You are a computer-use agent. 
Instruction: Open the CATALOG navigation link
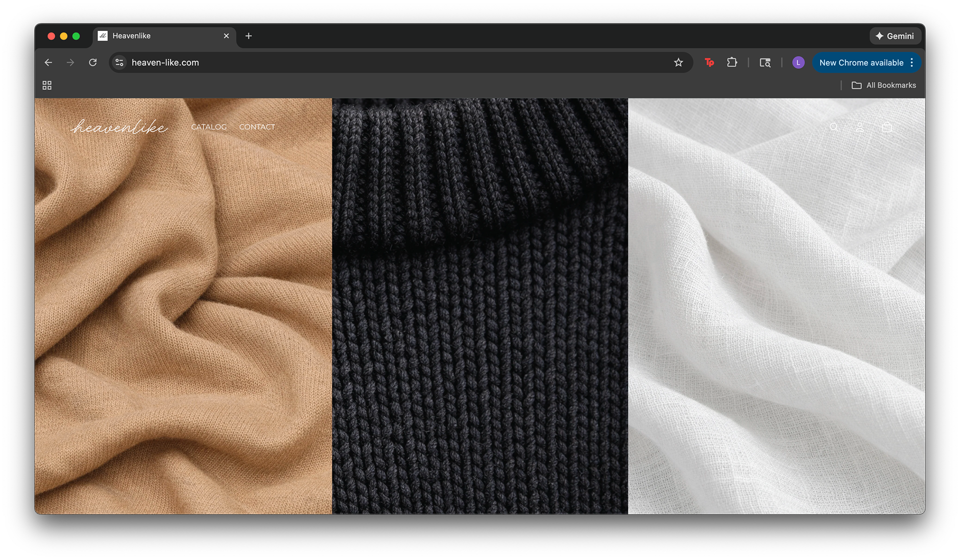coord(208,127)
